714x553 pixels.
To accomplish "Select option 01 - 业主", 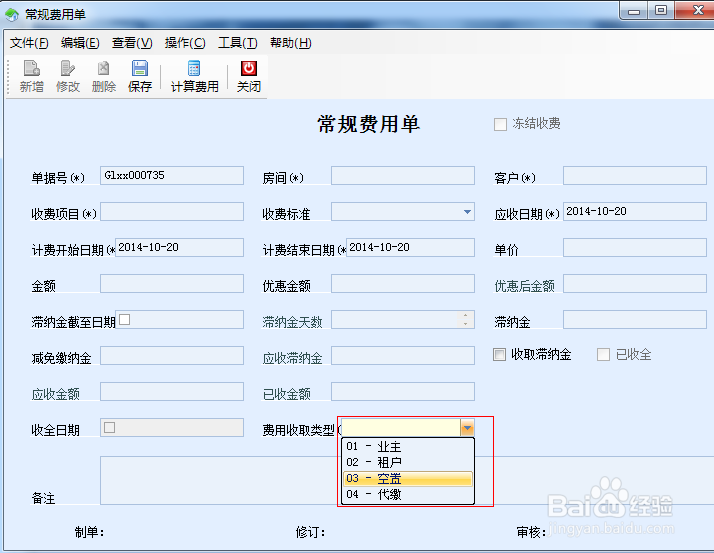I will pyautogui.click(x=408, y=446).
